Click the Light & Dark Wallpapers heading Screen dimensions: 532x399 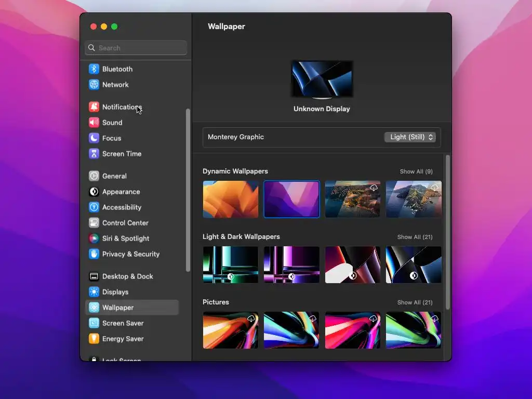point(241,237)
